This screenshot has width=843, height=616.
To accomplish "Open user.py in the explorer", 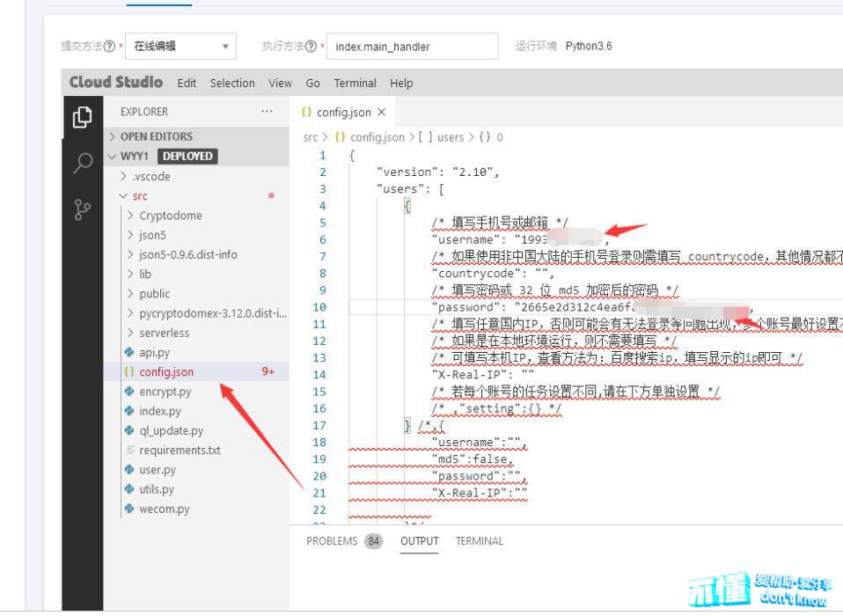I will [196, 469].
